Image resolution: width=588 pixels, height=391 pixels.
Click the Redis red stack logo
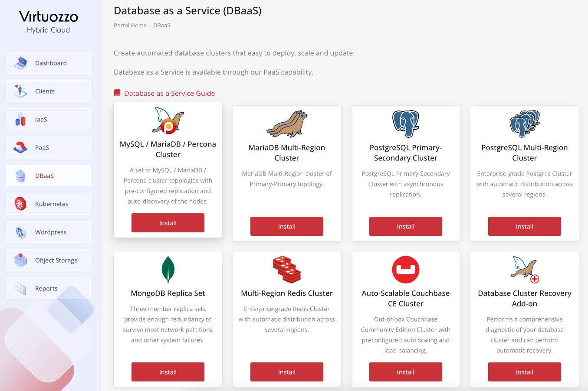[x=287, y=269]
